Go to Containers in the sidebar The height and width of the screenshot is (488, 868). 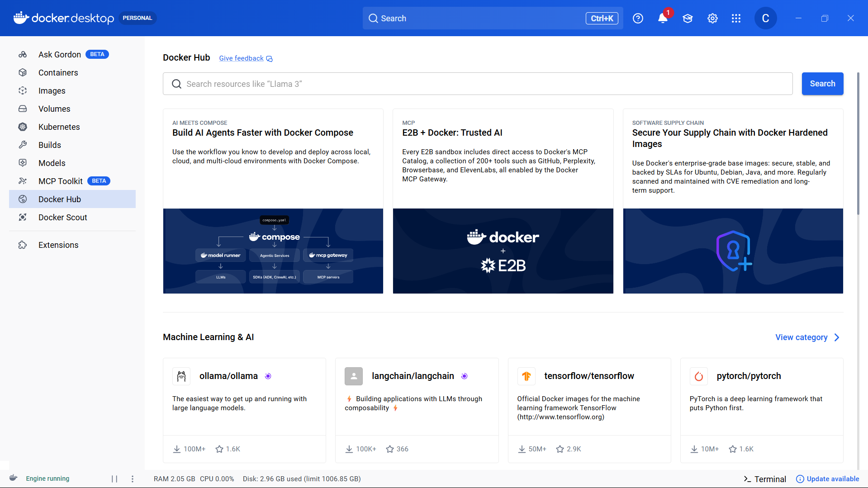pos(72,72)
